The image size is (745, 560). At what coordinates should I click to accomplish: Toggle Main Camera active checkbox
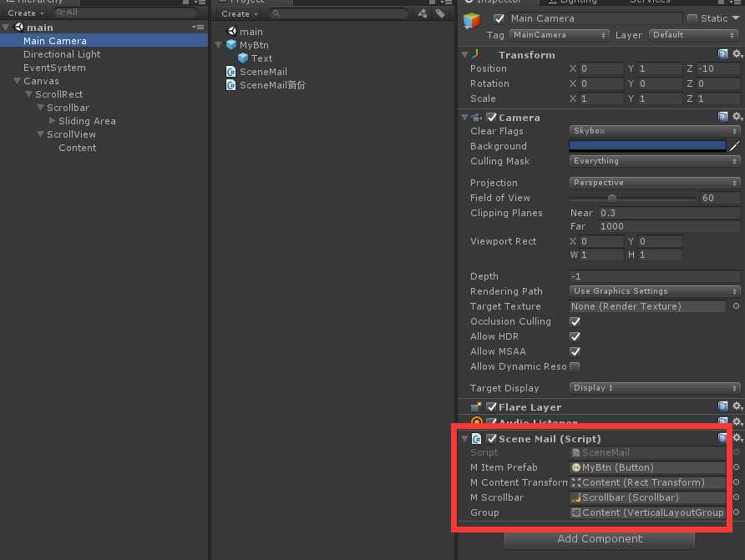[499, 18]
